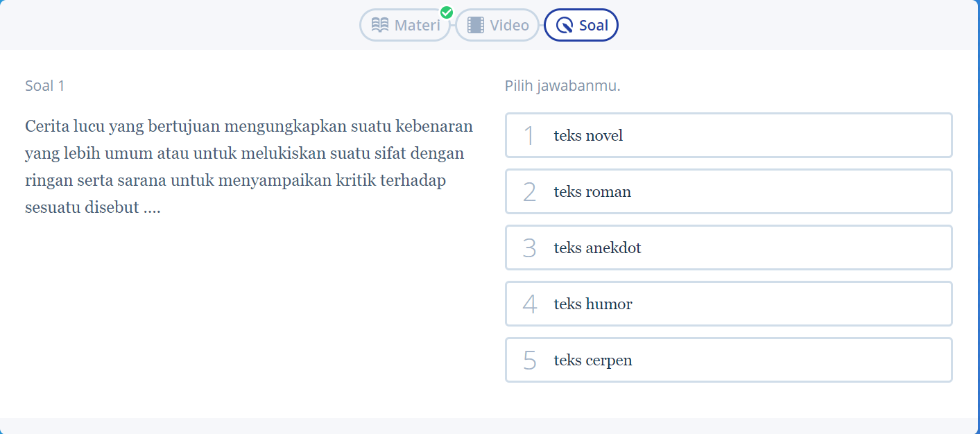The image size is (980, 434).
Task: Select the Soal tab
Action: (581, 25)
